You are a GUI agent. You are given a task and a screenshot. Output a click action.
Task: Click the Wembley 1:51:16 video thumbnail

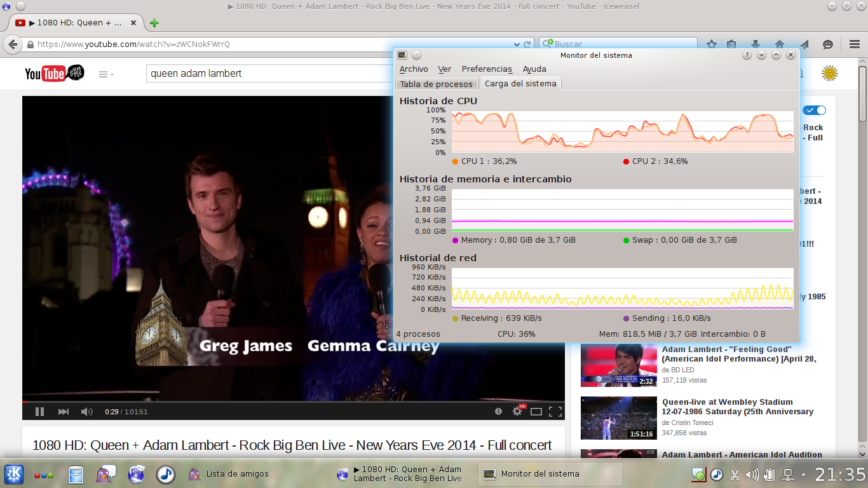[x=619, y=418]
